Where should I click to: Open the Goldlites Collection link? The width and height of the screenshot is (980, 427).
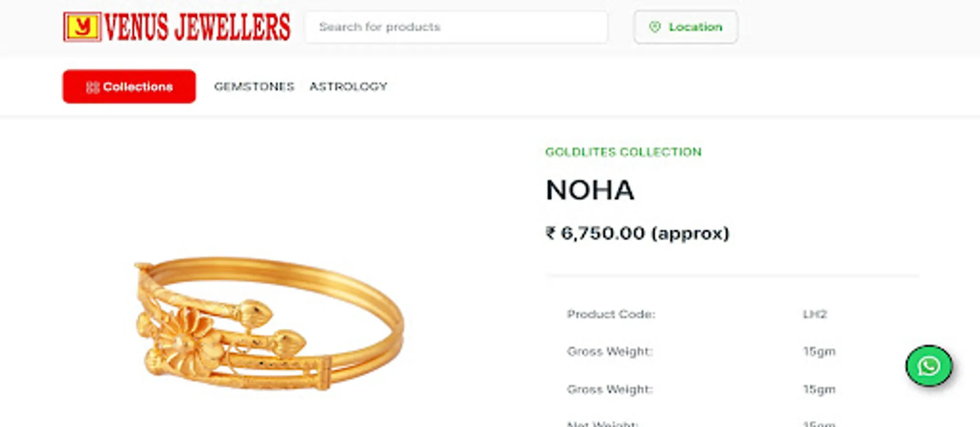(x=623, y=152)
